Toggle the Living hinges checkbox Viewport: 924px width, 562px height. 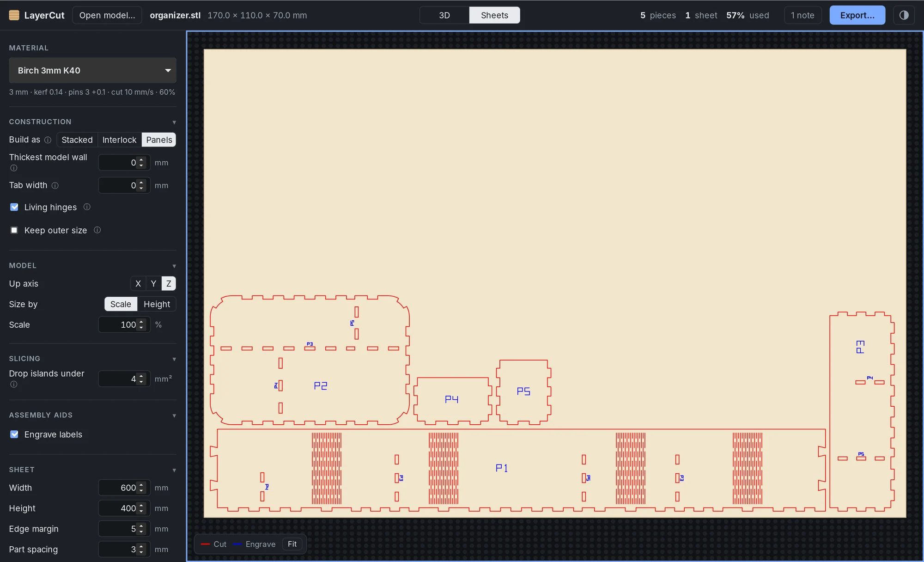point(14,207)
